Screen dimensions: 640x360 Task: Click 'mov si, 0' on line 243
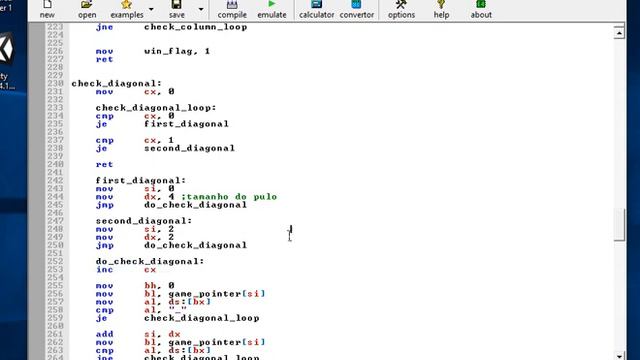(x=135, y=189)
